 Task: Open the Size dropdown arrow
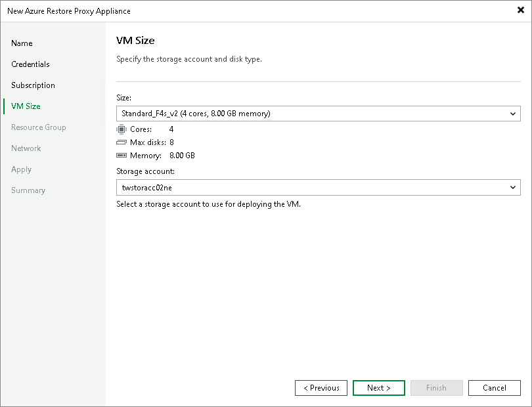click(513, 114)
